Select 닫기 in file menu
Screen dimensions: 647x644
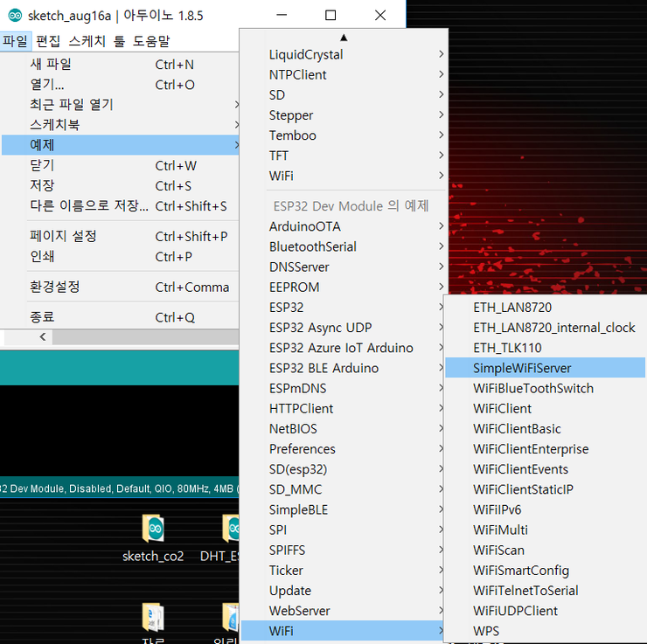click(x=121, y=165)
